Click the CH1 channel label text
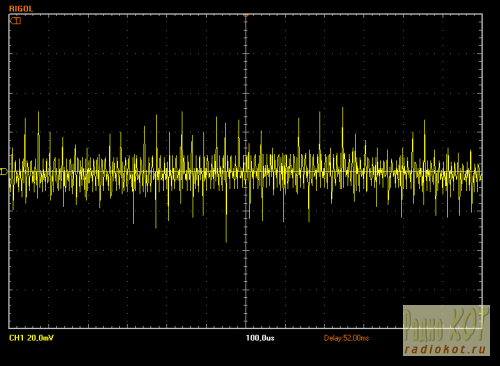The height and width of the screenshot is (366, 500). pyautogui.click(x=16, y=338)
